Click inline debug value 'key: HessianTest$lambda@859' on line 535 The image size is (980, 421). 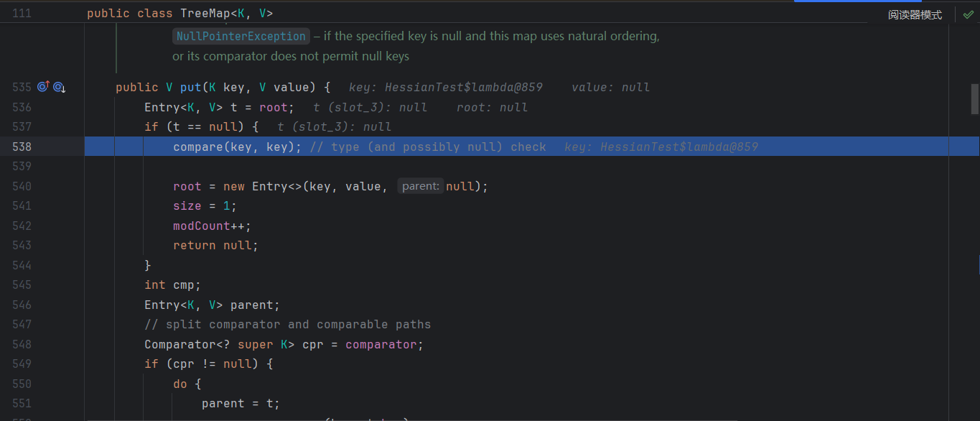pyautogui.click(x=445, y=88)
